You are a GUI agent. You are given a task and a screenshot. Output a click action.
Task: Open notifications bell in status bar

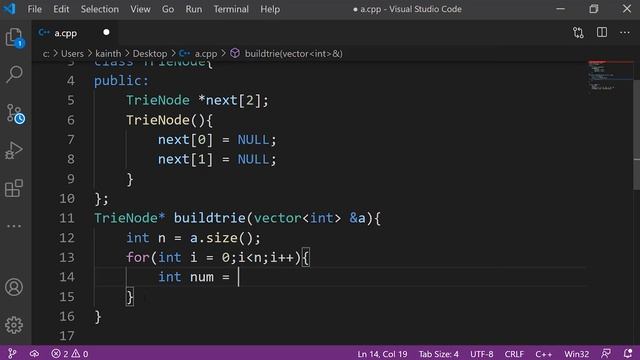tap(628, 353)
